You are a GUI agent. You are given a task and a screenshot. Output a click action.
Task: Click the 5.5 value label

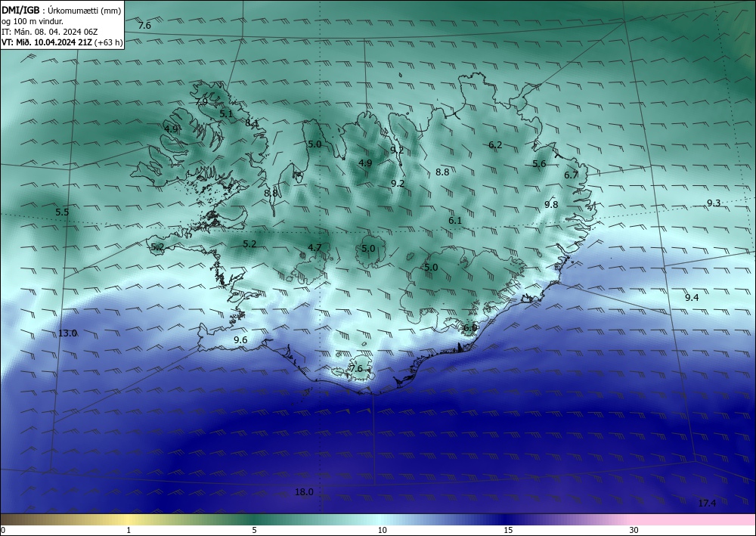(62, 212)
